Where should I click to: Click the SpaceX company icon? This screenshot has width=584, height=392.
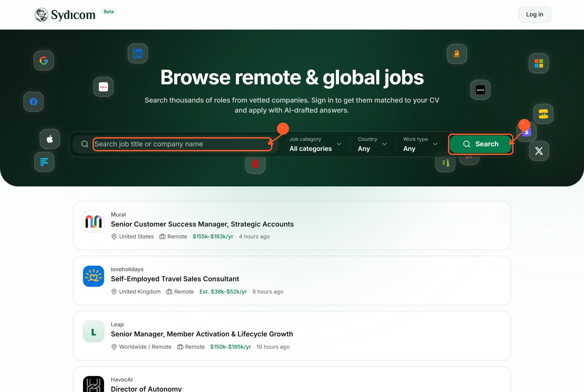pyautogui.click(x=480, y=90)
